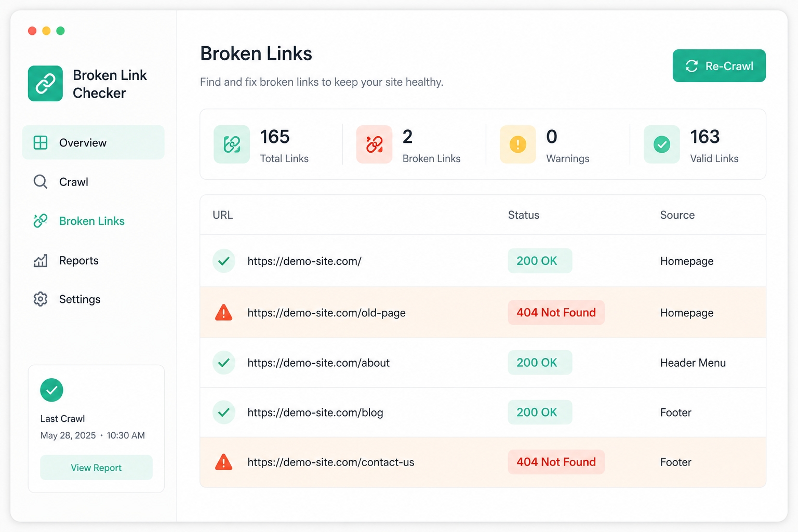Click the Valid Links checkmark icon
798x532 pixels.
(662, 144)
